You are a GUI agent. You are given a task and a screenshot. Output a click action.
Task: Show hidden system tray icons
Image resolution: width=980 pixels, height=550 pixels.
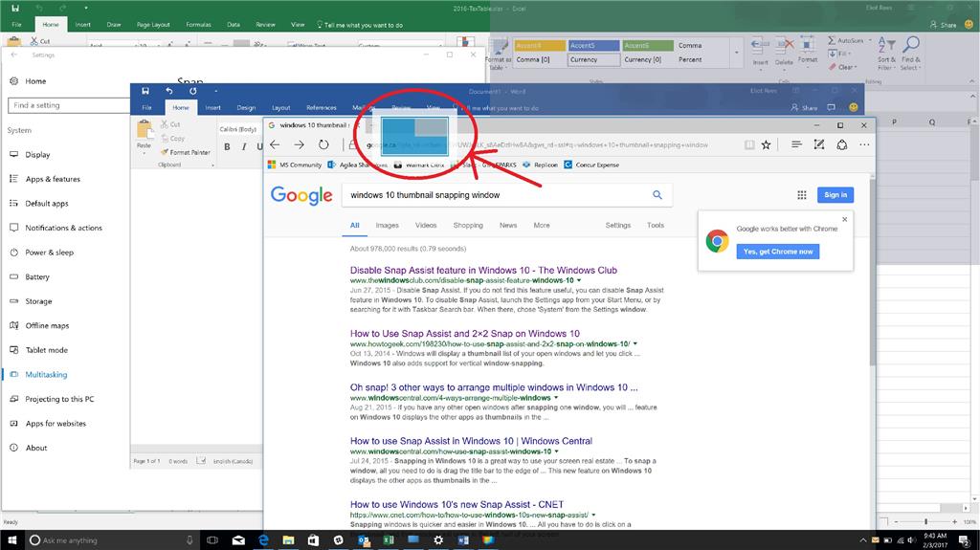coord(863,540)
